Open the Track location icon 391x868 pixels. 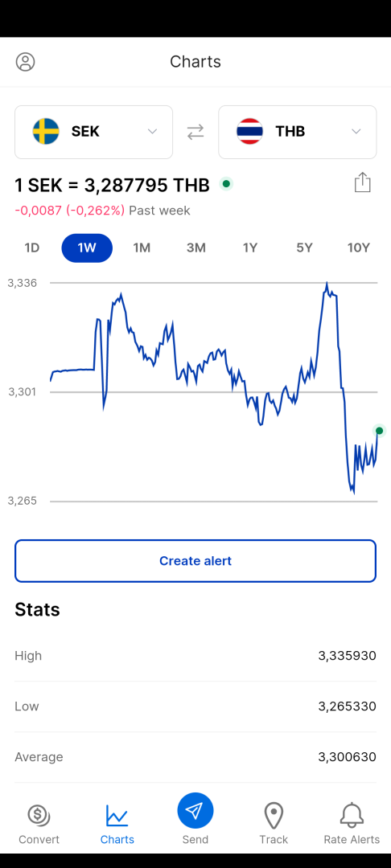coord(274,815)
